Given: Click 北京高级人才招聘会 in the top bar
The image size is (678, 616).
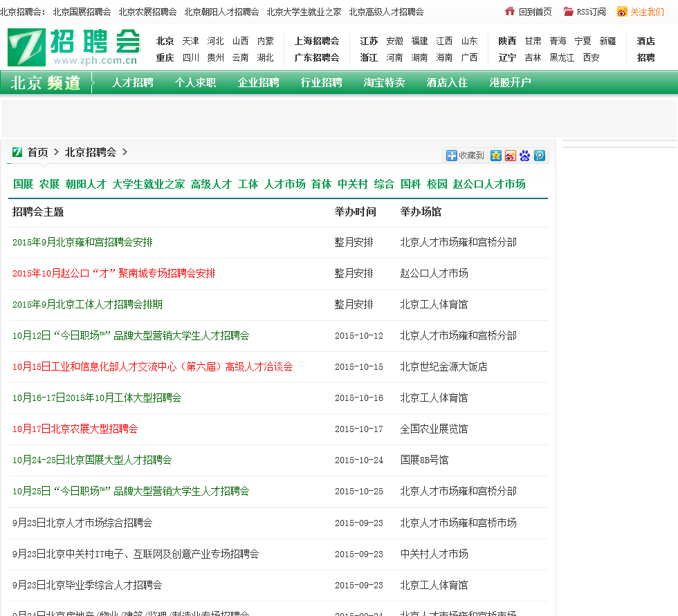Looking at the screenshot, I should pyautogui.click(x=386, y=12).
